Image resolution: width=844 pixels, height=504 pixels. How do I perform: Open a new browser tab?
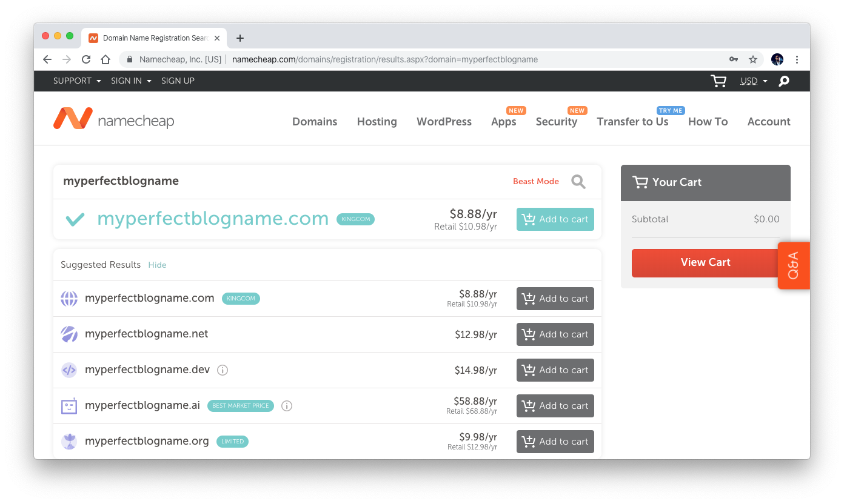coord(240,38)
